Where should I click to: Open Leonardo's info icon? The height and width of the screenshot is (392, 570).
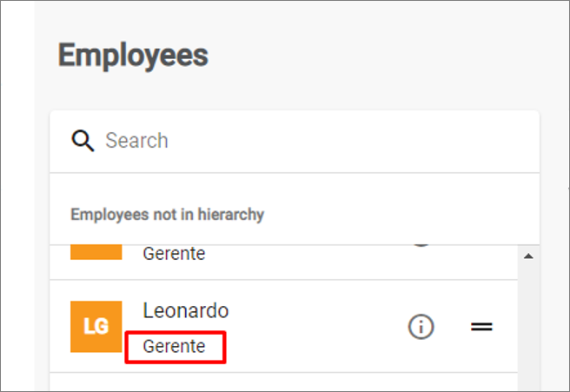point(421,327)
